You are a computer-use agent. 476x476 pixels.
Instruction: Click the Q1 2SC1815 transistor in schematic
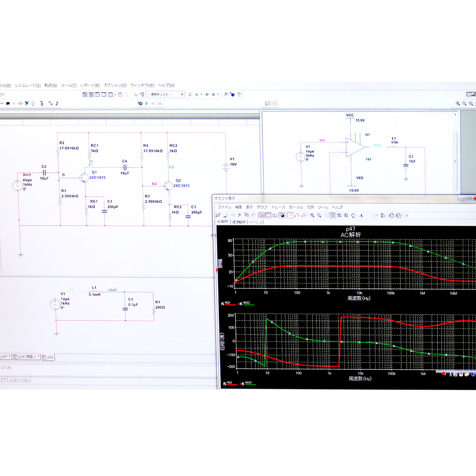point(84,178)
